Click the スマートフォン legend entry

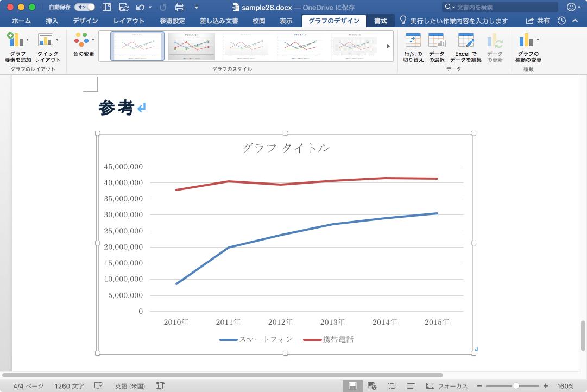coord(256,339)
